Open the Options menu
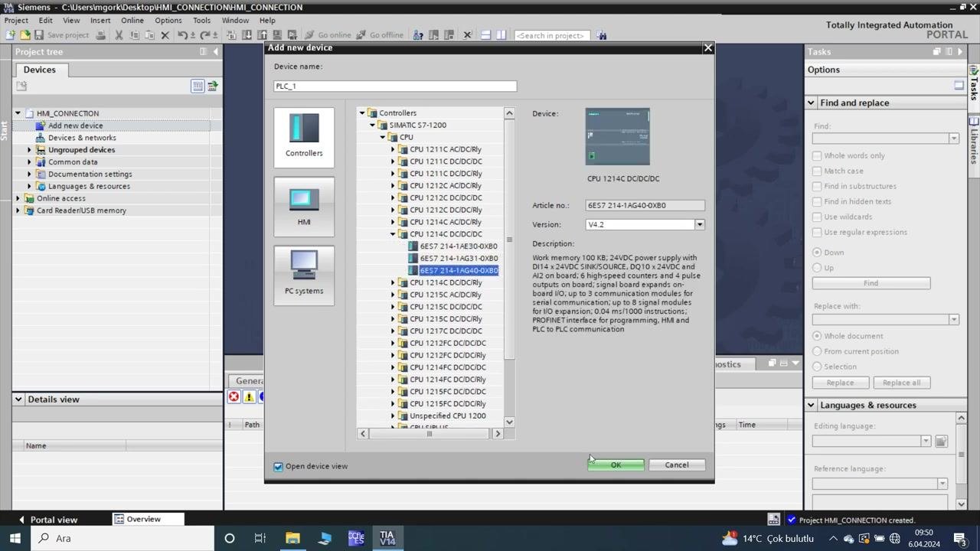 (x=168, y=21)
